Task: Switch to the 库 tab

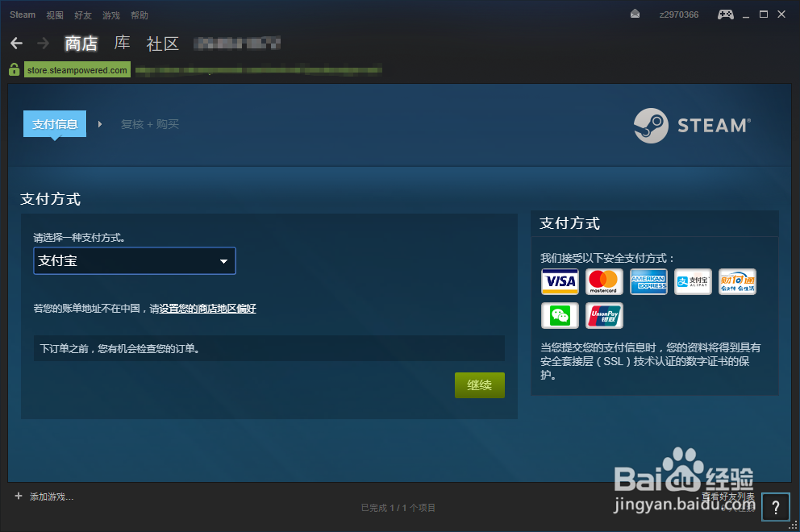Action: [122, 43]
